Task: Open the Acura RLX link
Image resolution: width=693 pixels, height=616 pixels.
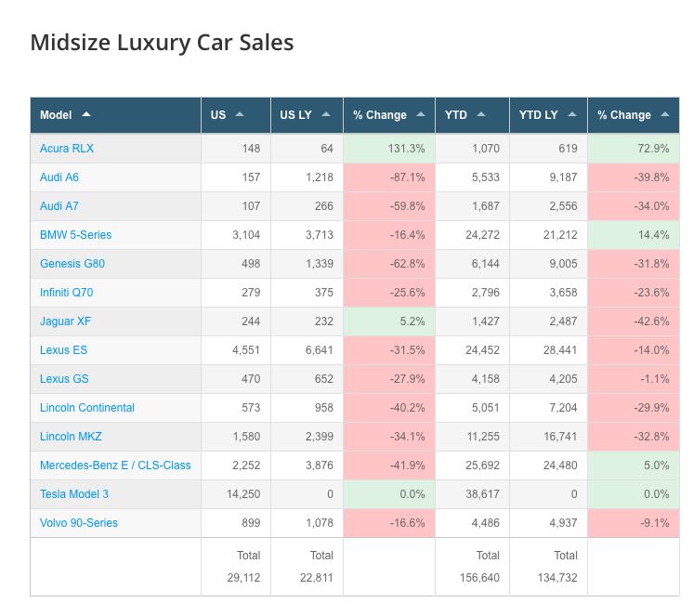Action: (x=67, y=149)
